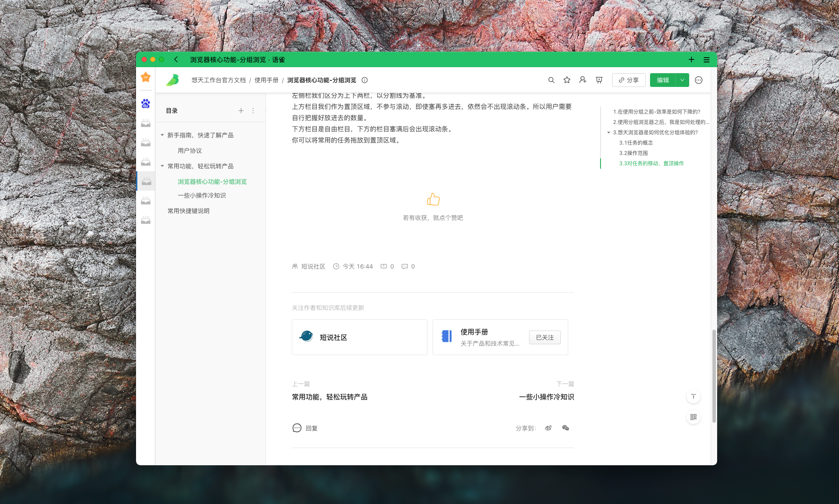Click back-to-top floating button
This screenshot has width=839, height=504.
(693, 396)
